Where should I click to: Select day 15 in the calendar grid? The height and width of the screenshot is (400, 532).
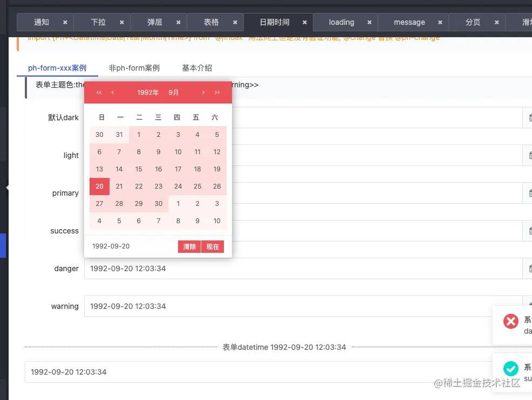(x=139, y=169)
